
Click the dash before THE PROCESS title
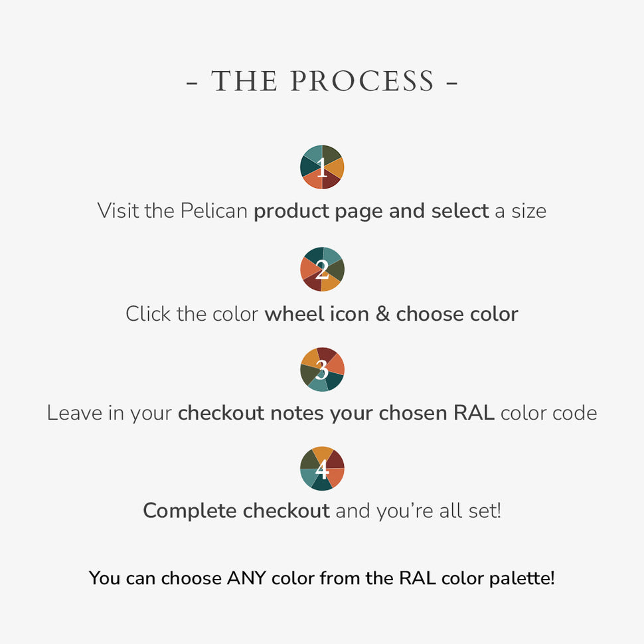(192, 84)
